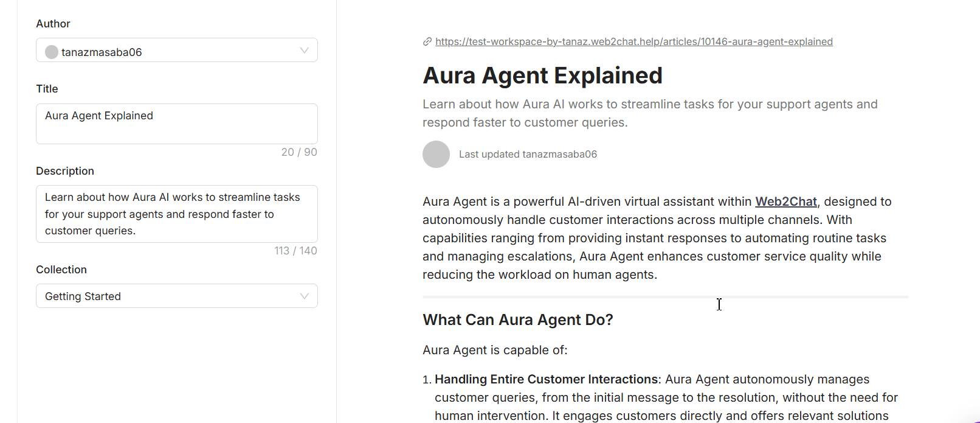
Task: Click the 113 / 140 description character counter
Action: click(x=295, y=251)
